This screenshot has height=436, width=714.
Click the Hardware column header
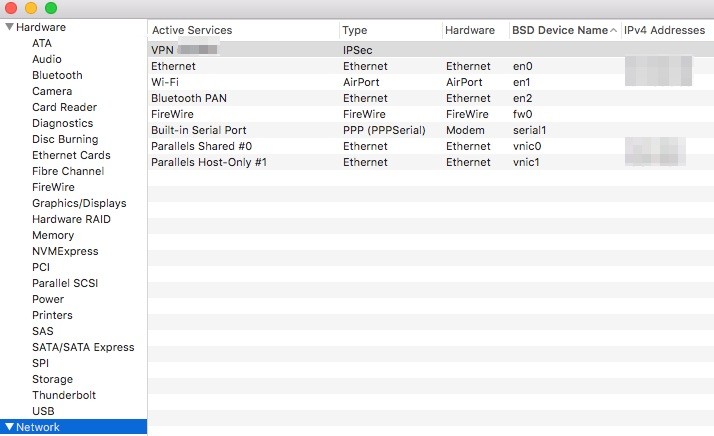click(x=470, y=30)
